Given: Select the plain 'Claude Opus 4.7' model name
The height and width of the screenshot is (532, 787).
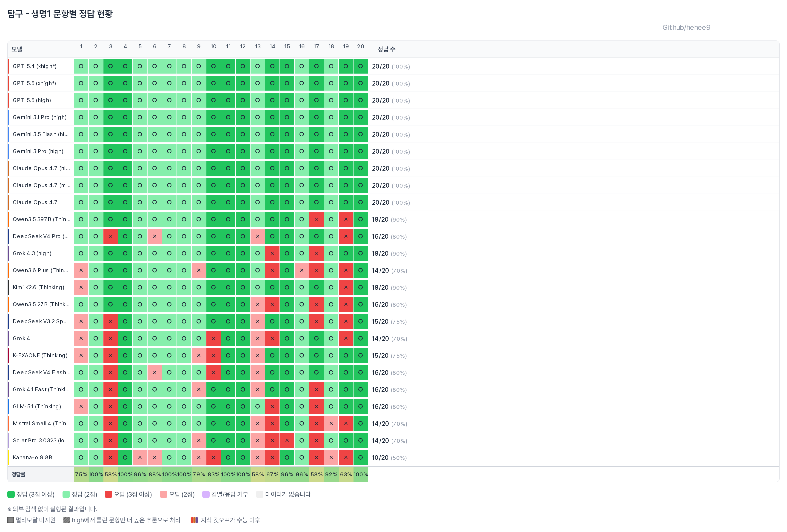Looking at the screenshot, I should click(35, 202).
